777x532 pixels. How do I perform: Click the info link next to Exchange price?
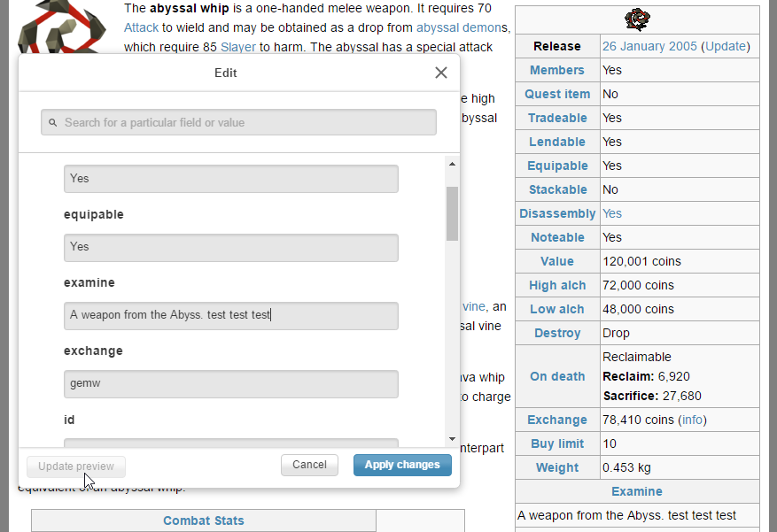pyautogui.click(x=692, y=420)
